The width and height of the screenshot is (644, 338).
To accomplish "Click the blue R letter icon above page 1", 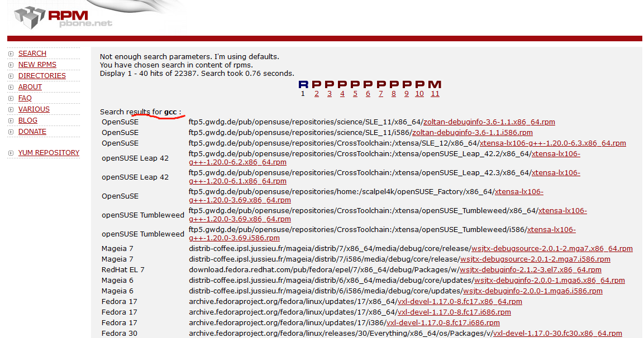I will point(303,85).
